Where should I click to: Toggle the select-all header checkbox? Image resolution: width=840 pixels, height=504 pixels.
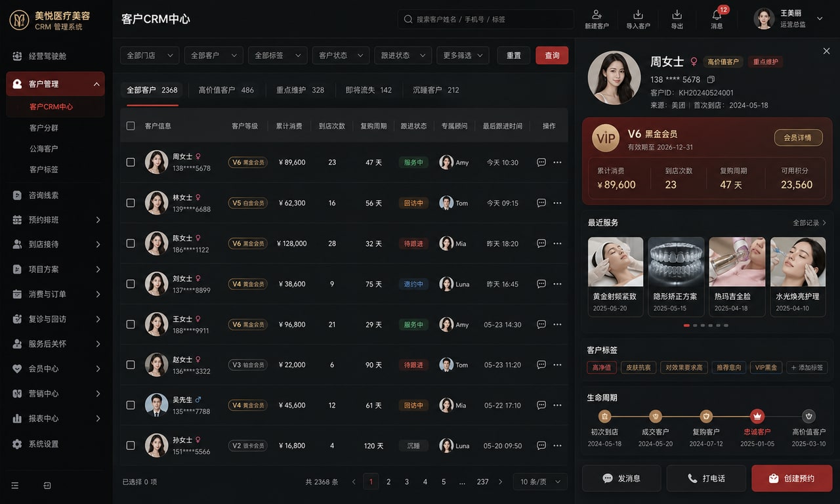131,125
